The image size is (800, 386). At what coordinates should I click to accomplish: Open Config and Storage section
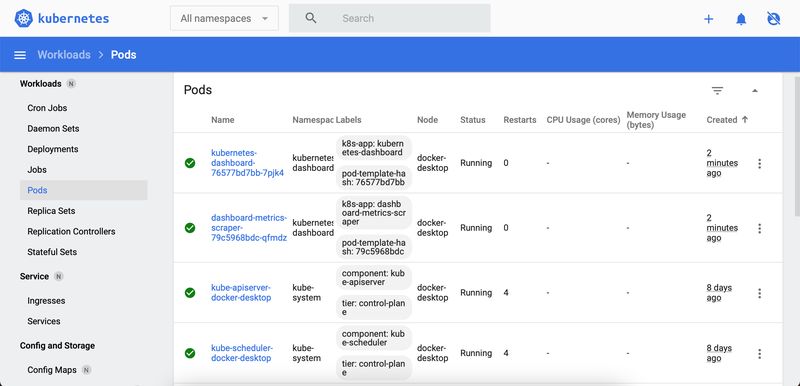(x=57, y=346)
